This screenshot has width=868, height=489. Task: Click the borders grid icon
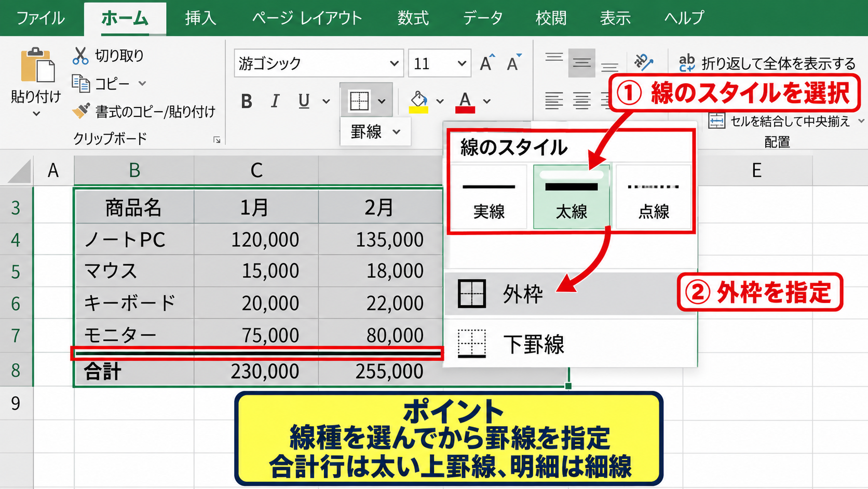359,101
